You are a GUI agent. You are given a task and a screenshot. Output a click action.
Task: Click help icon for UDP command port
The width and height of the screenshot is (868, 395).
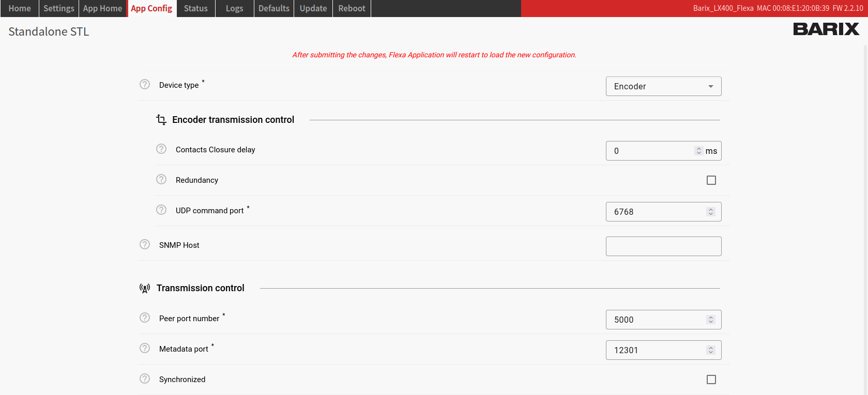coord(161,210)
